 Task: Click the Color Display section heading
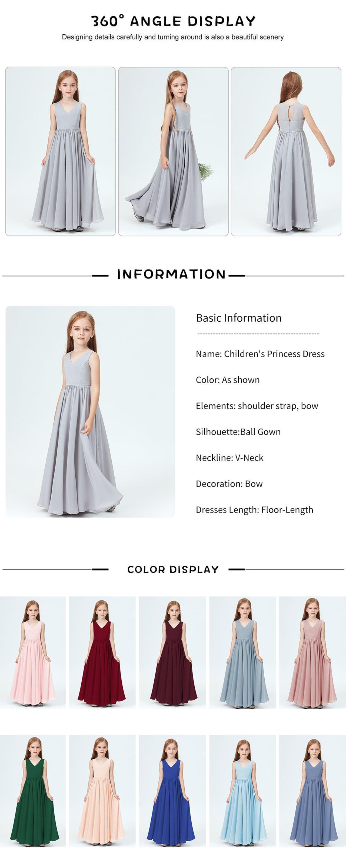tap(173, 570)
